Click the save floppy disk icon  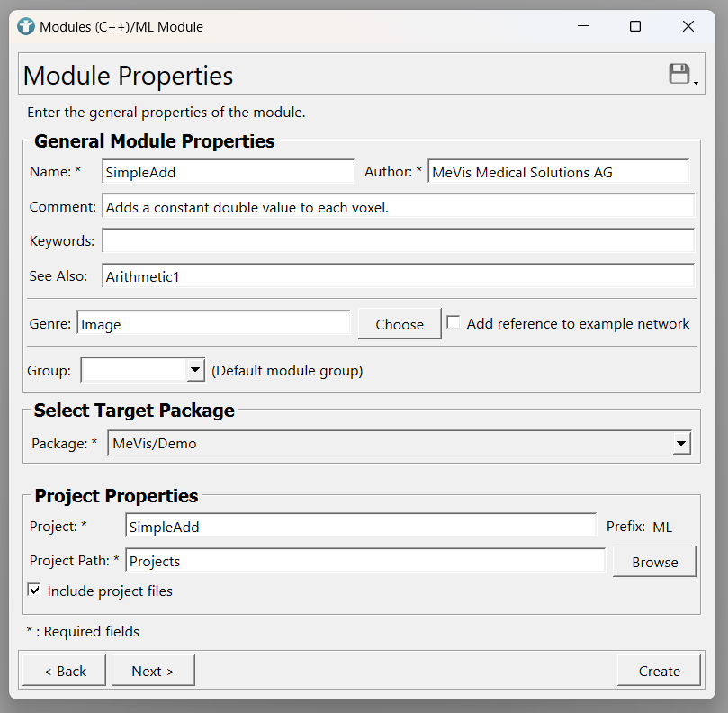pos(679,74)
